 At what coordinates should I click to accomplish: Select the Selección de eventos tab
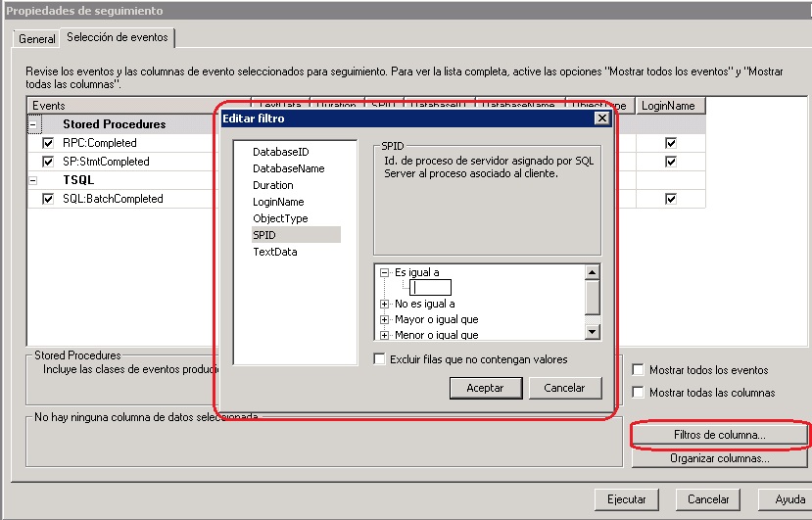click(118, 37)
